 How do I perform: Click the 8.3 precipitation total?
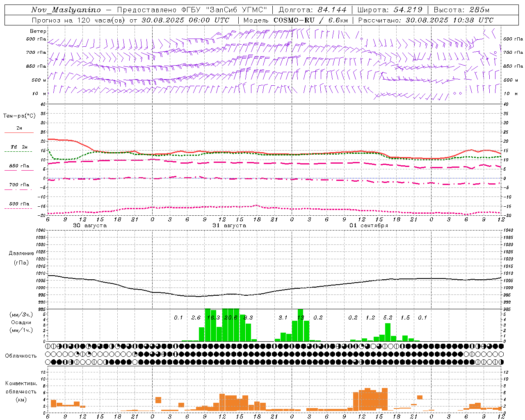coord(248,318)
